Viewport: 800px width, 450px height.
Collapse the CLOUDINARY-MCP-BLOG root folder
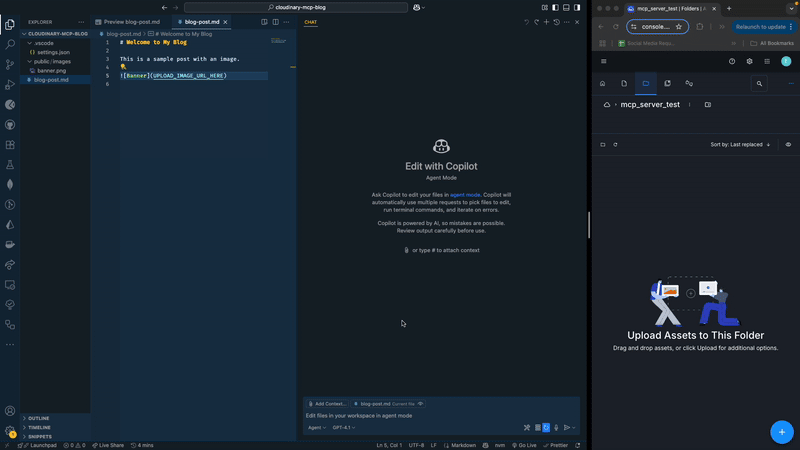55,34
